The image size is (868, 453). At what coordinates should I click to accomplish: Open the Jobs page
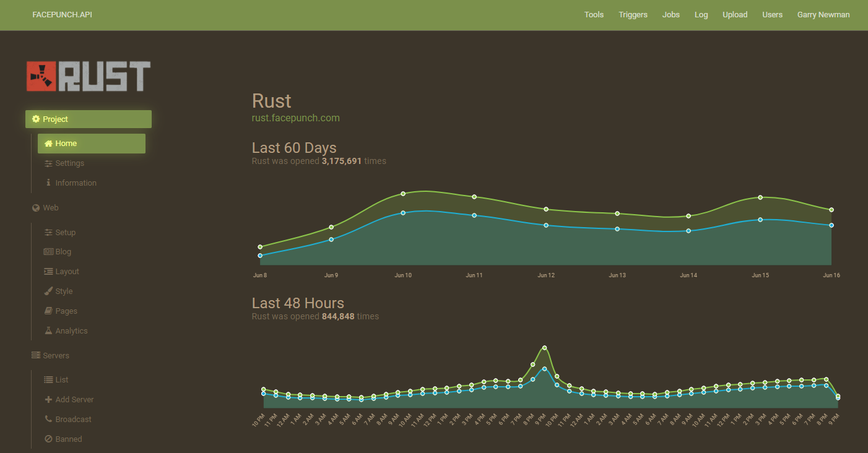coord(671,15)
